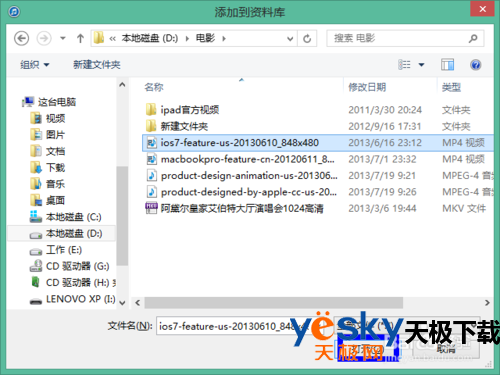Click sidebar scroll up arrow
This screenshot has height=375, width=500.
pyautogui.click(x=122, y=85)
